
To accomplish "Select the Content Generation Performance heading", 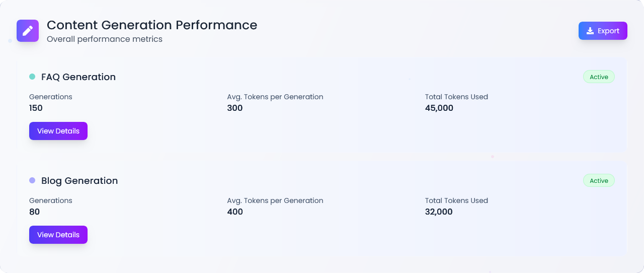I will click(x=152, y=25).
